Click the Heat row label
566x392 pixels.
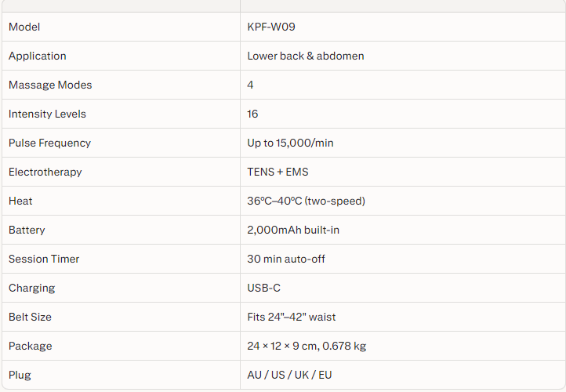pyautogui.click(x=20, y=201)
